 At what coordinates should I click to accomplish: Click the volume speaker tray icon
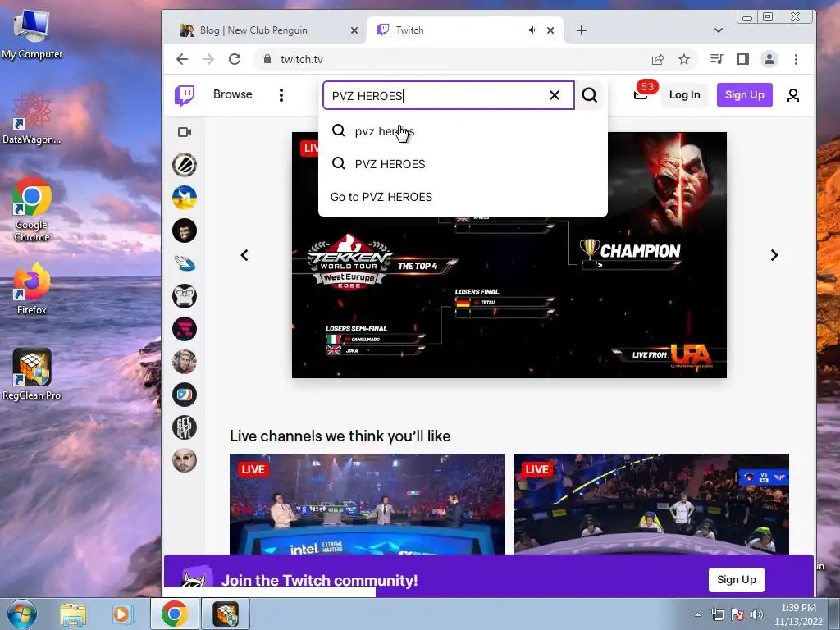pyautogui.click(x=757, y=614)
